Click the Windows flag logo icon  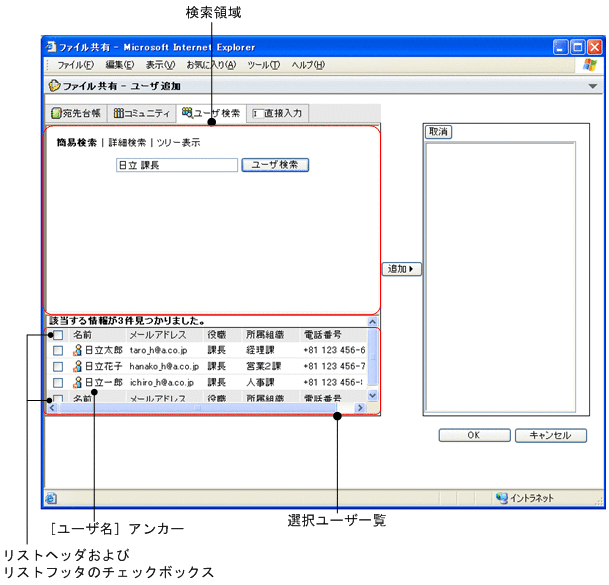point(590,65)
